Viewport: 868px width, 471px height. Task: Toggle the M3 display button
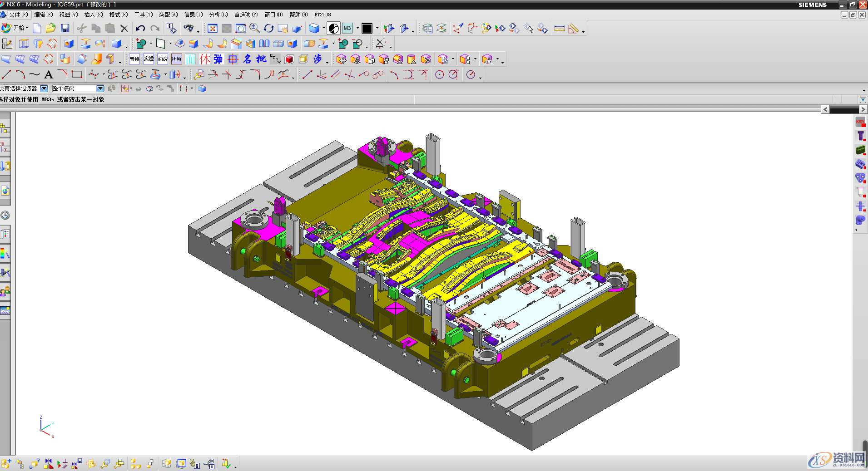click(x=347, y=29)
